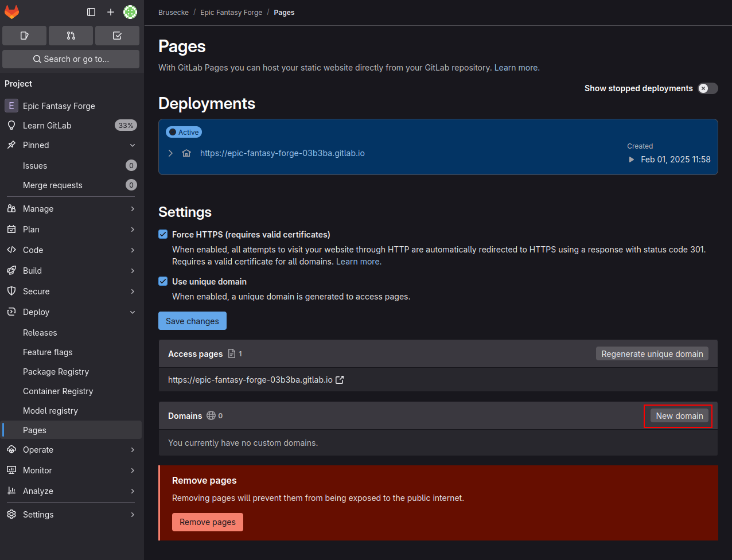Open the Search or go to field

click(71, 59)
